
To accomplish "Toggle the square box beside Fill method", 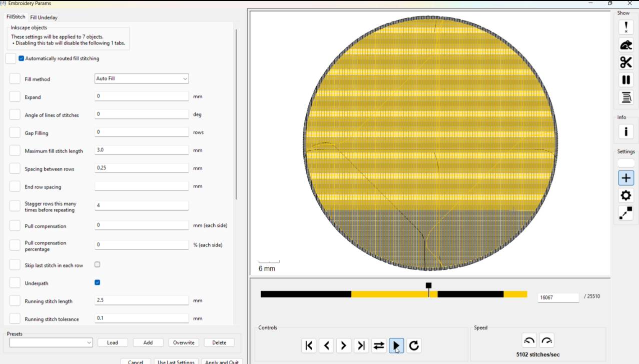I will coord(15,79).
